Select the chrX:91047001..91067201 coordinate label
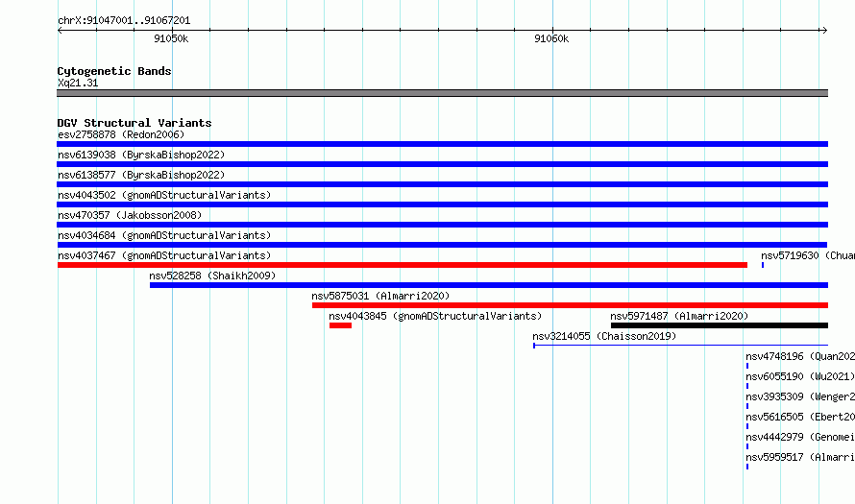This screenshot has width=855, height=504. click(124, 21)
